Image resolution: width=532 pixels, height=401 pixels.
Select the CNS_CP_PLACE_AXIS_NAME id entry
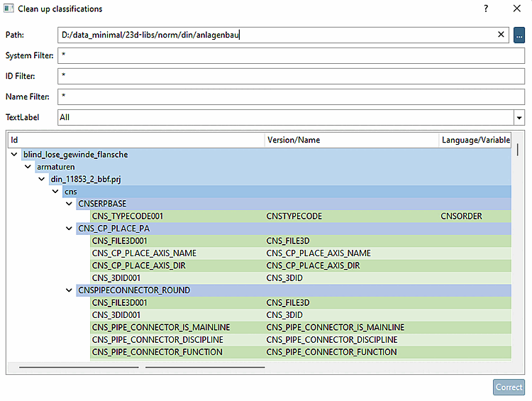click(x=144, y=253)
